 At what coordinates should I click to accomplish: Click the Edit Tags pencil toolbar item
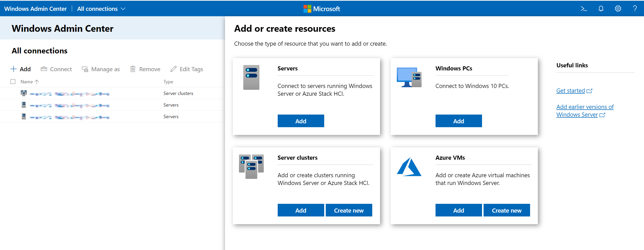tap(187, 69)
